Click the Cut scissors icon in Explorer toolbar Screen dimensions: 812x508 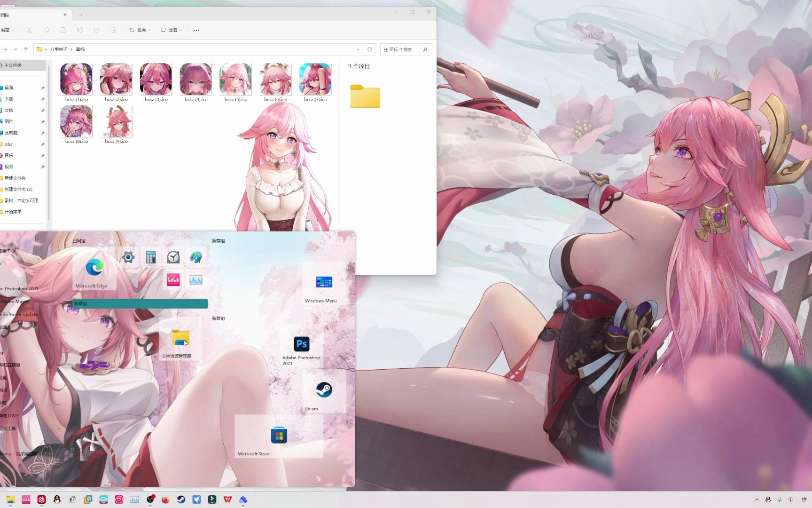(x=29, y=30)
